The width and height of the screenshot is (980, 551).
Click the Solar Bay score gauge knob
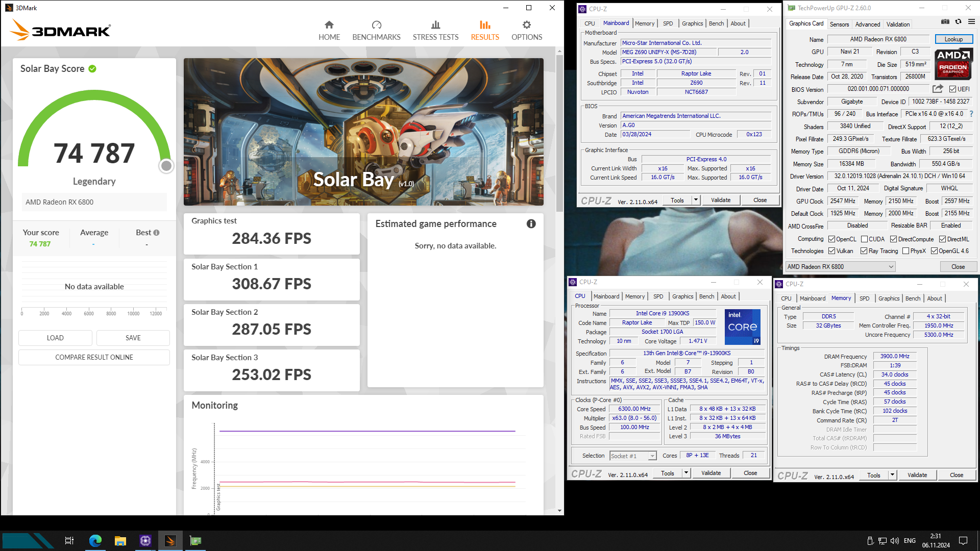coord(166,166)
